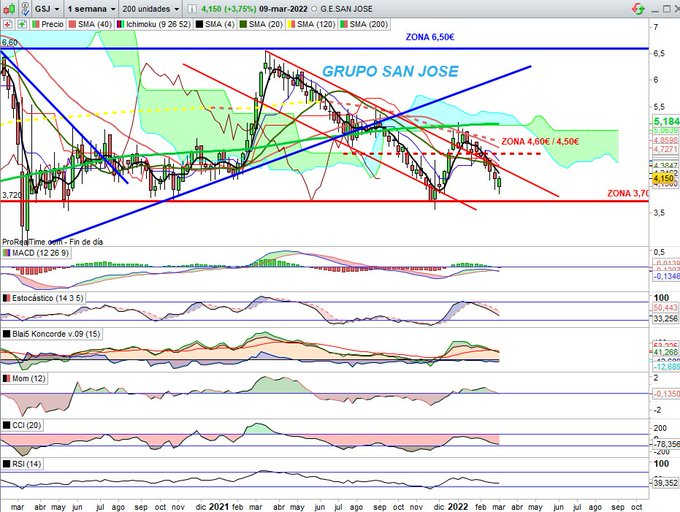Click the 'GRUPO SAN JOSE' chart title
The image size is (680, 512).
[x=390, y=71]
